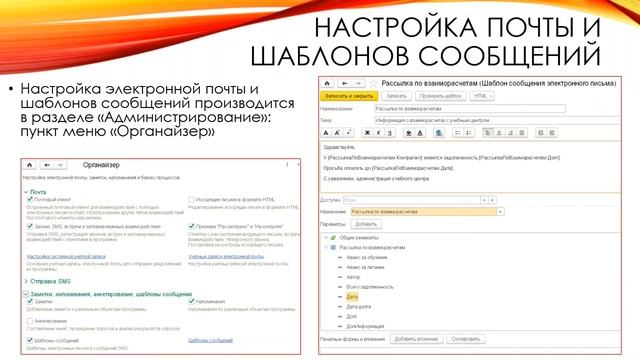Click Добавить parameters button

366,224
